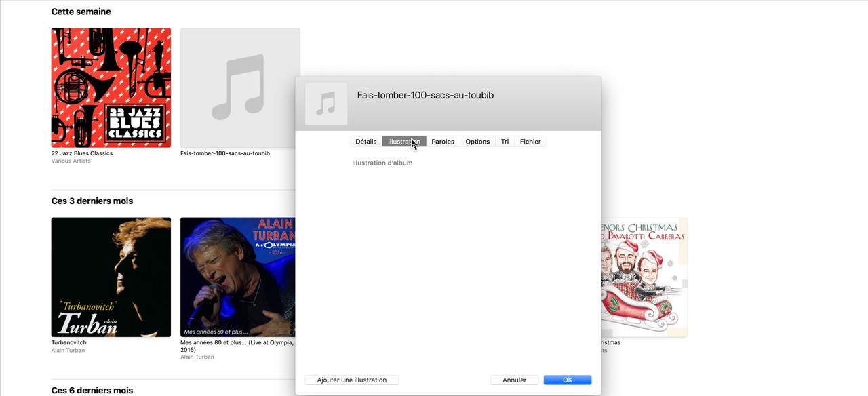
Task: Confirm with the OK button
Action: [568, 380]
